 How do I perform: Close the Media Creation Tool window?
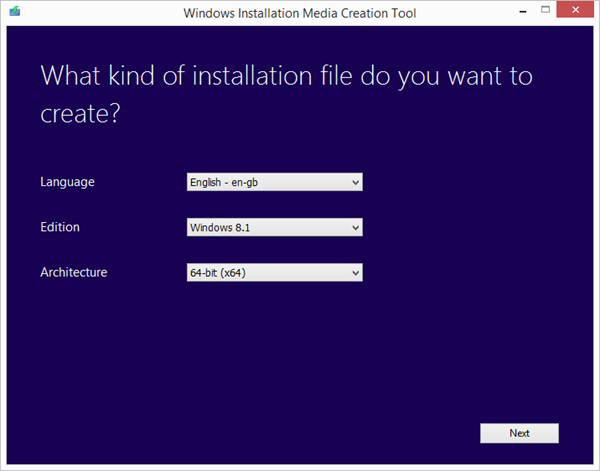click(x=575, y=10)
